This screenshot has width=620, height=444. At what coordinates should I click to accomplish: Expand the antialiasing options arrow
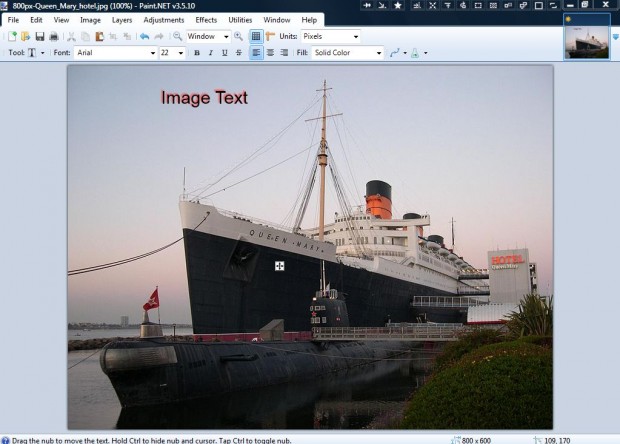coord(405,53)
